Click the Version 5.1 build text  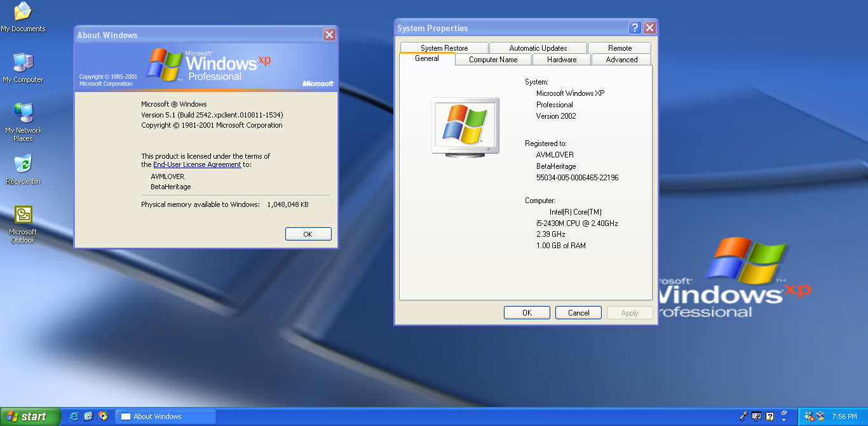click(x=212, y=115)
